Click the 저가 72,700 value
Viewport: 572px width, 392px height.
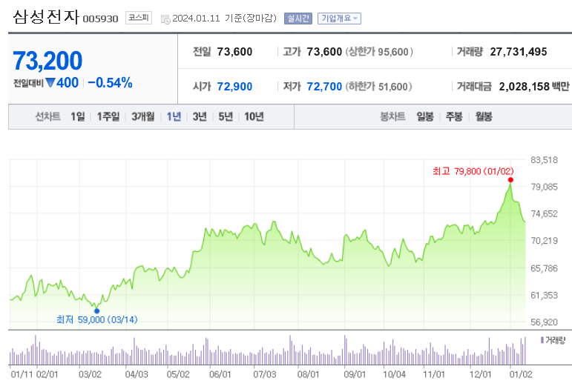[324, 87]
